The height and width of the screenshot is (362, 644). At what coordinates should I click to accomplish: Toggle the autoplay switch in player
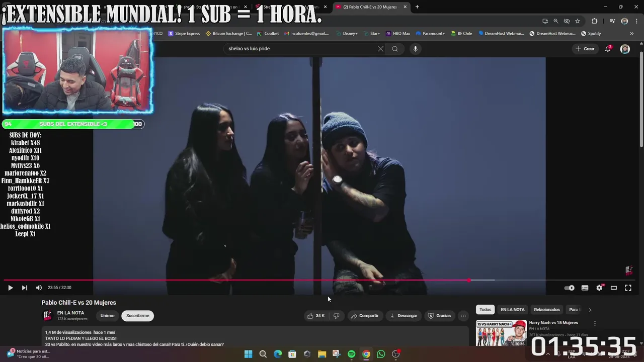[569, 288]
